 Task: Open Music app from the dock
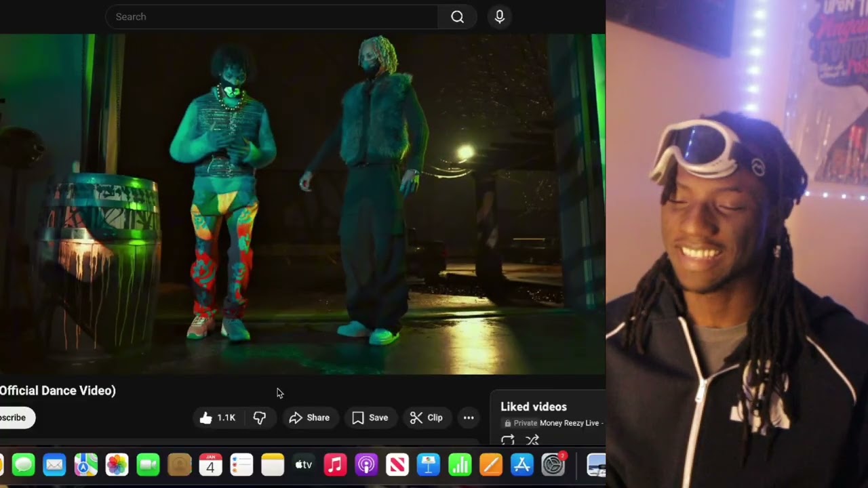coord(335,465)
